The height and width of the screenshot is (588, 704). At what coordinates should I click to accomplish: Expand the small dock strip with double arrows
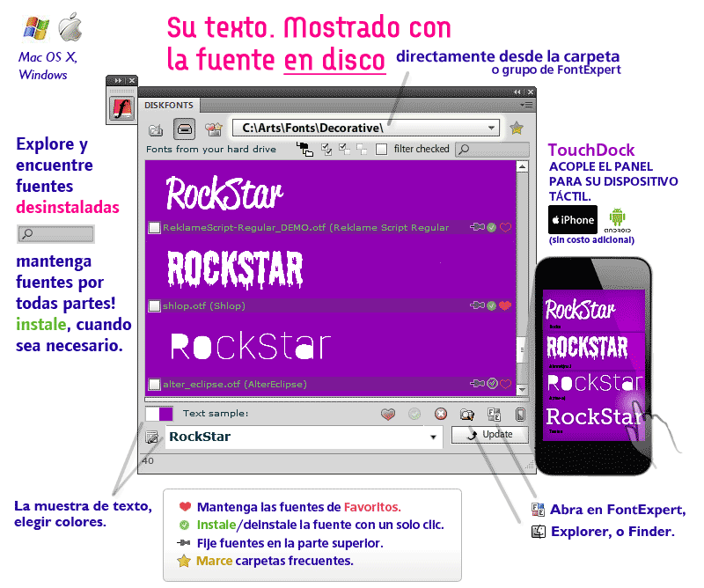118,80
